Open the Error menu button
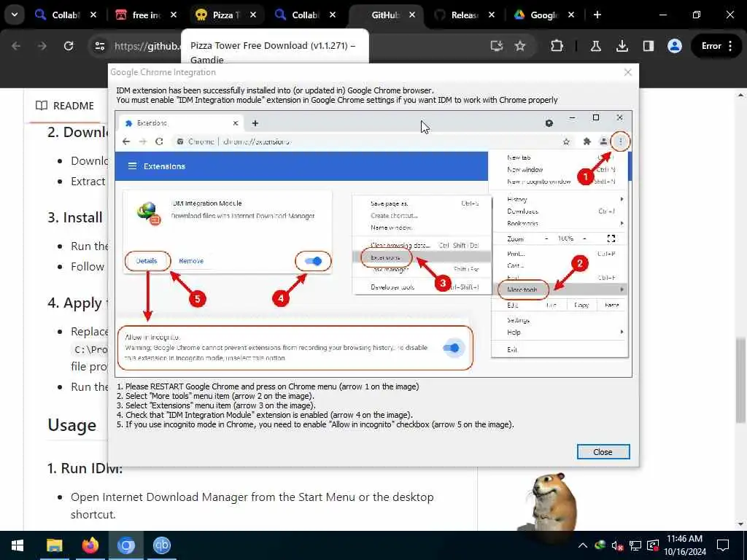Image resolution: width=747 pixels, height=560 pixels. coord(716,46)
